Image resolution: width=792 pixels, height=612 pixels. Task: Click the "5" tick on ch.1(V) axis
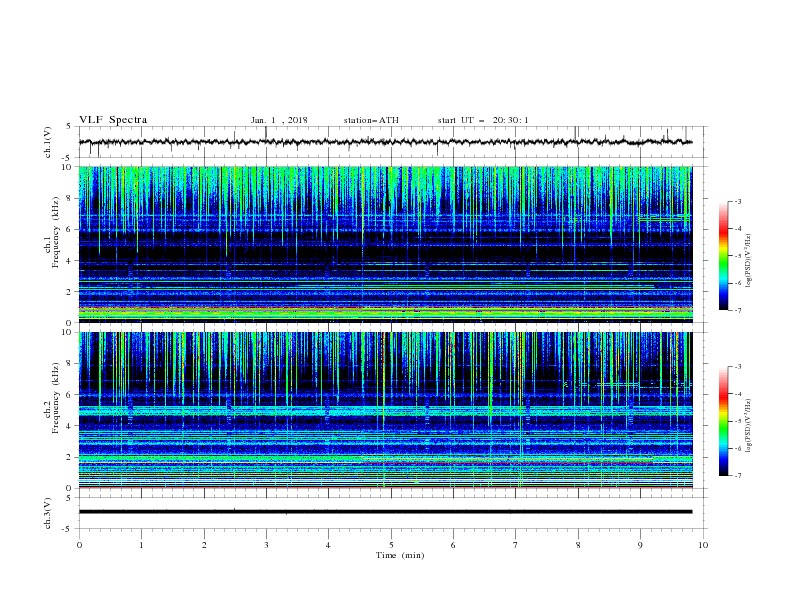tap(70, 127)
